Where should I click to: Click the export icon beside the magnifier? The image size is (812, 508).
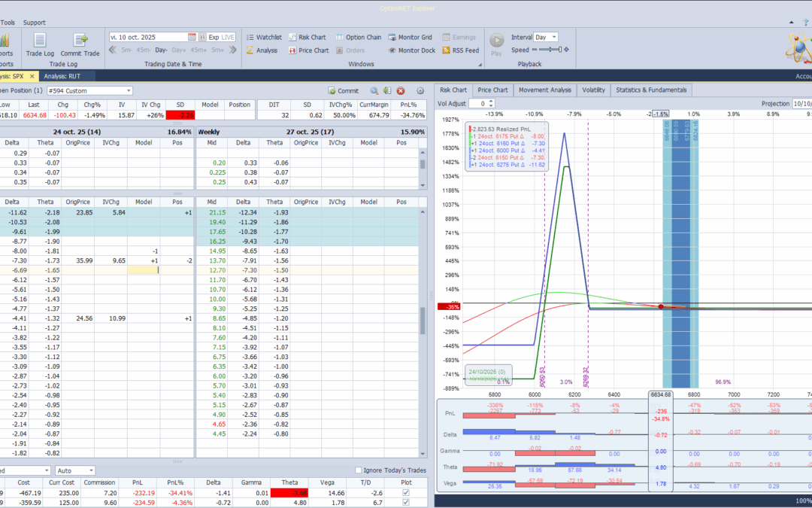pyautogui.click(x=387, y=91)
